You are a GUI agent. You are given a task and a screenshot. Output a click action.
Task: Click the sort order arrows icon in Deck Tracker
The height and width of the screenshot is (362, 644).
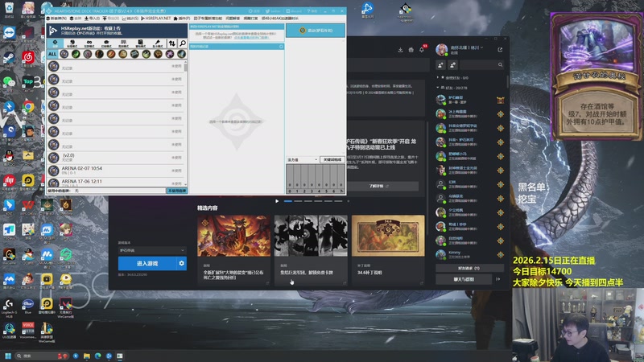tap(172, 43)
